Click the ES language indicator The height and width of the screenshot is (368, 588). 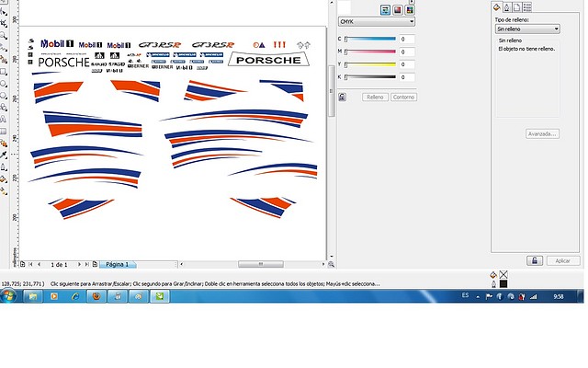coord(465,295)
